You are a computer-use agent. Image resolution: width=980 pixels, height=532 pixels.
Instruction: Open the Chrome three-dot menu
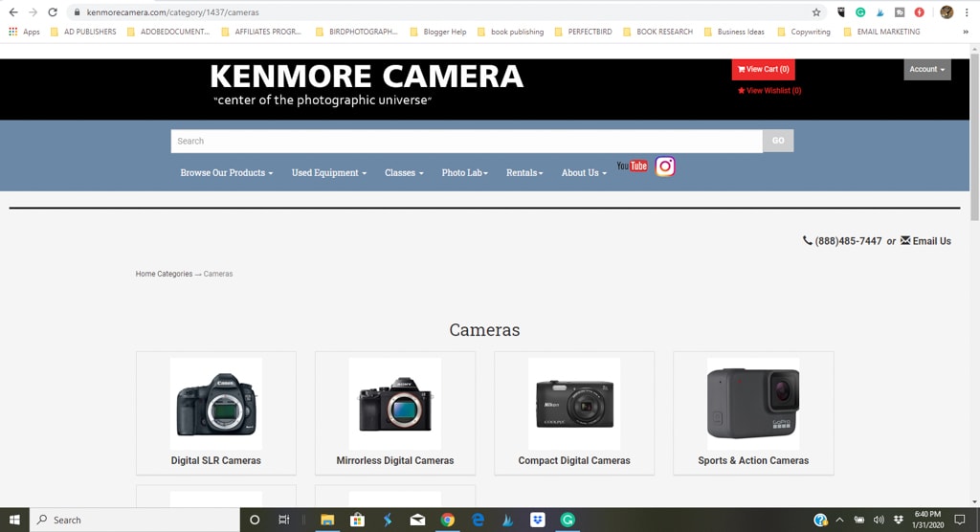[x=967, y=11]
